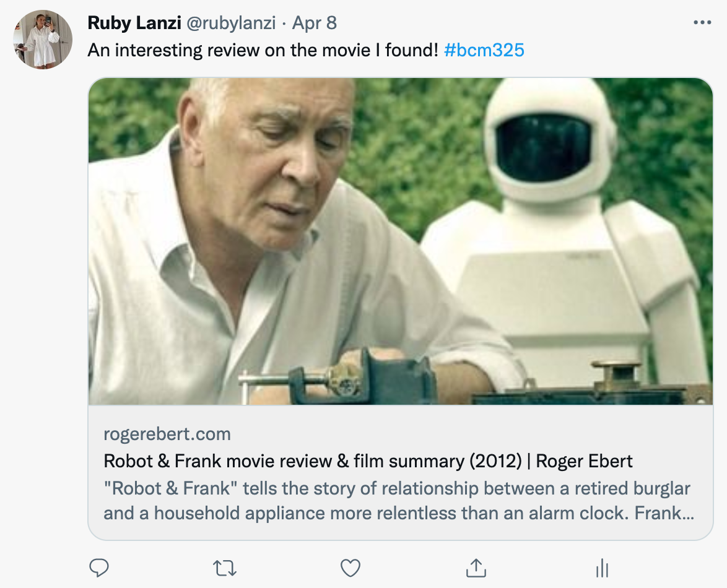727x588 pixels.
Task: Open the tweet via the Apr 8 timestamp
Action: pos(315,24)
